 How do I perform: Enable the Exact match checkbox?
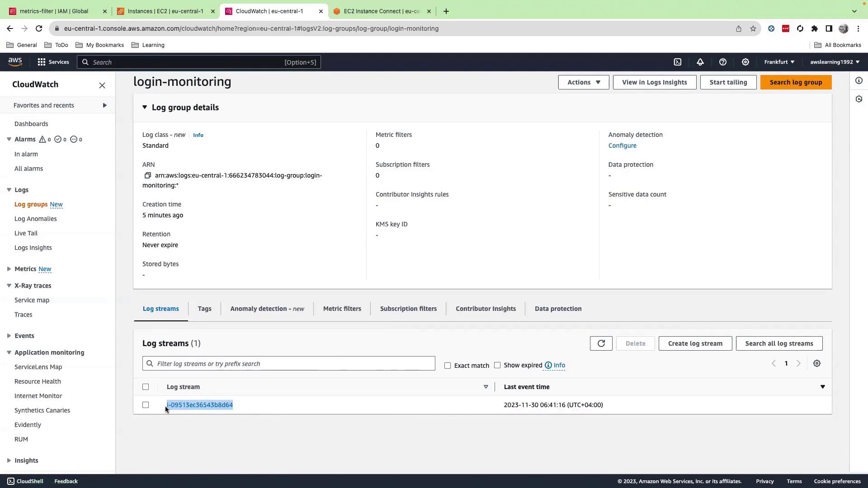point(448,366)
